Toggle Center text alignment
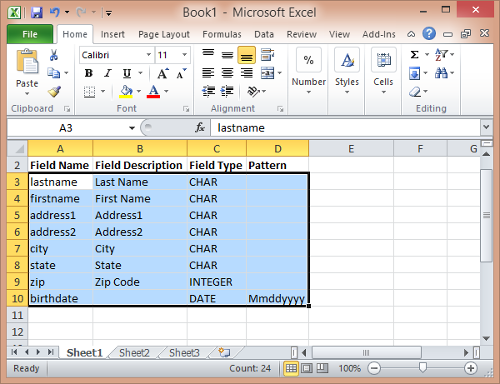 [228, 73]
